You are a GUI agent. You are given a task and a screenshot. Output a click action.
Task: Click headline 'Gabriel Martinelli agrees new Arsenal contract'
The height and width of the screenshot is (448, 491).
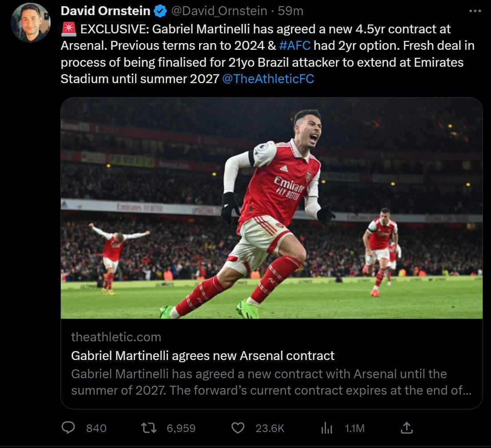coord(203,356)
